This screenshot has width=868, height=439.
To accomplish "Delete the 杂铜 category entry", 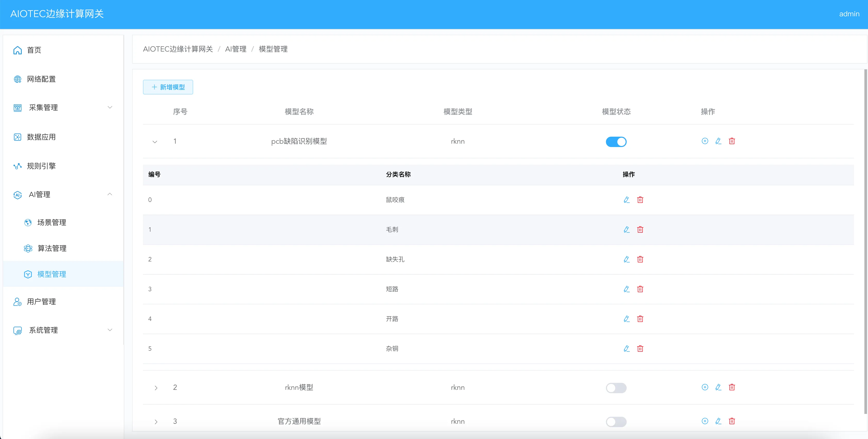I will (640, 349).
